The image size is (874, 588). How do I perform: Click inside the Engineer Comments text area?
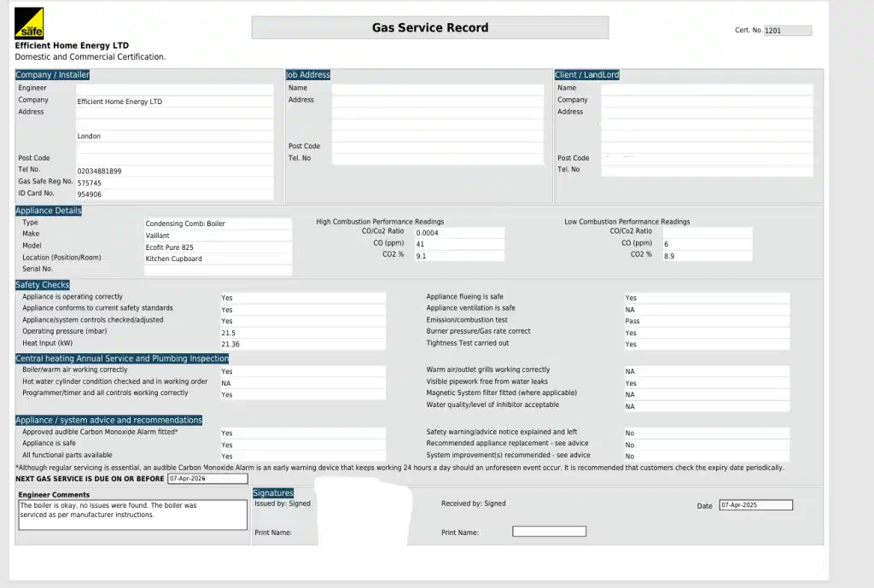(132, 514)
